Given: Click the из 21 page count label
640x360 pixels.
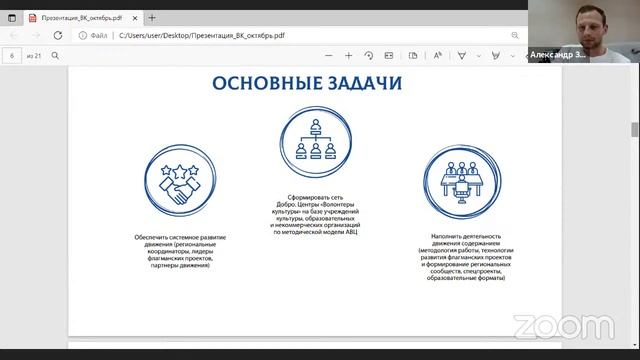Looking at the screenshot, I should [x=34, y=56].
